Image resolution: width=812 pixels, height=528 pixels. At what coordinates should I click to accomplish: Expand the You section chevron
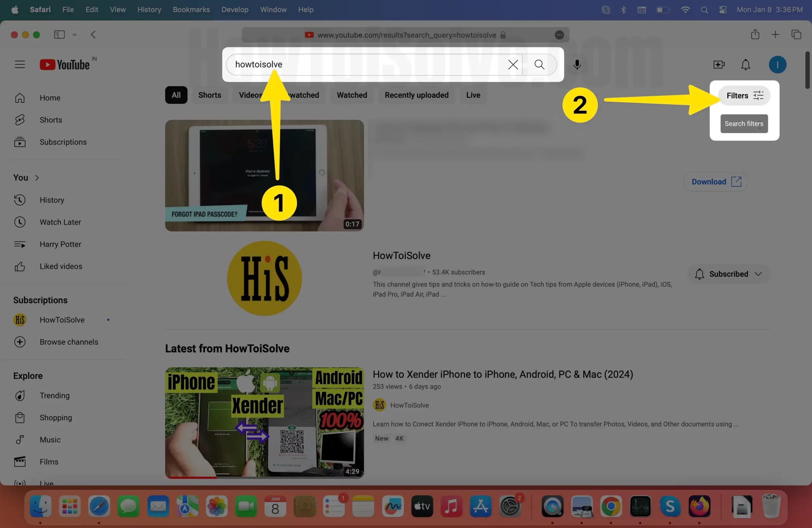pyautogui.click(x=37, y=178)
